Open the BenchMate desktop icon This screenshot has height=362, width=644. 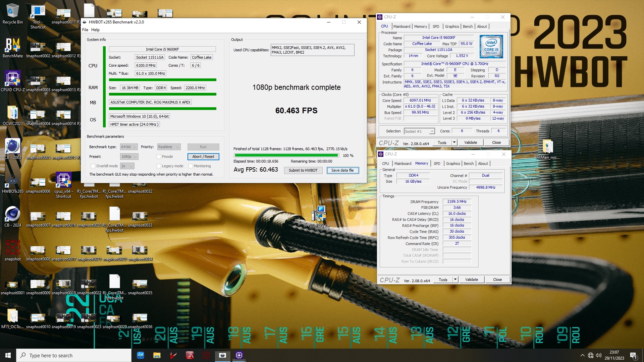[13, 48]
